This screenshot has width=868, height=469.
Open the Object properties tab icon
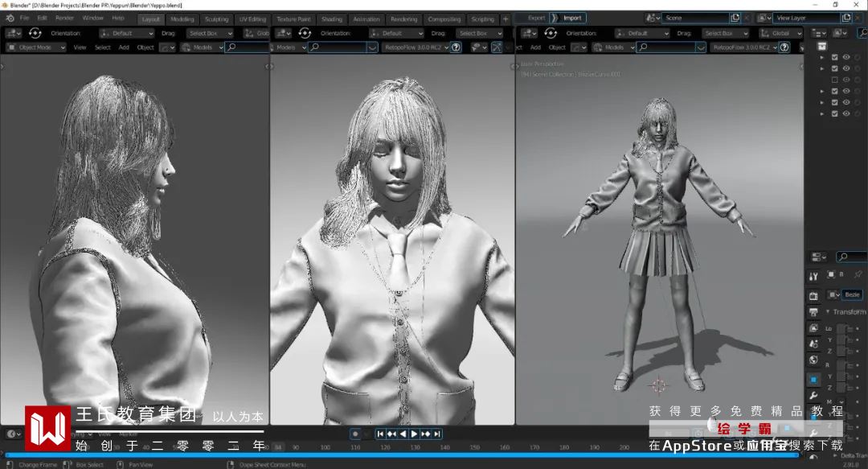pyautogui.click(x=813, y=379)
